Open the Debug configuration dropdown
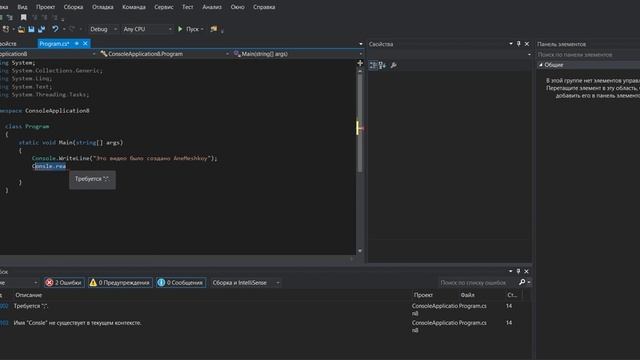640x360 pixels. click(103, 29)
